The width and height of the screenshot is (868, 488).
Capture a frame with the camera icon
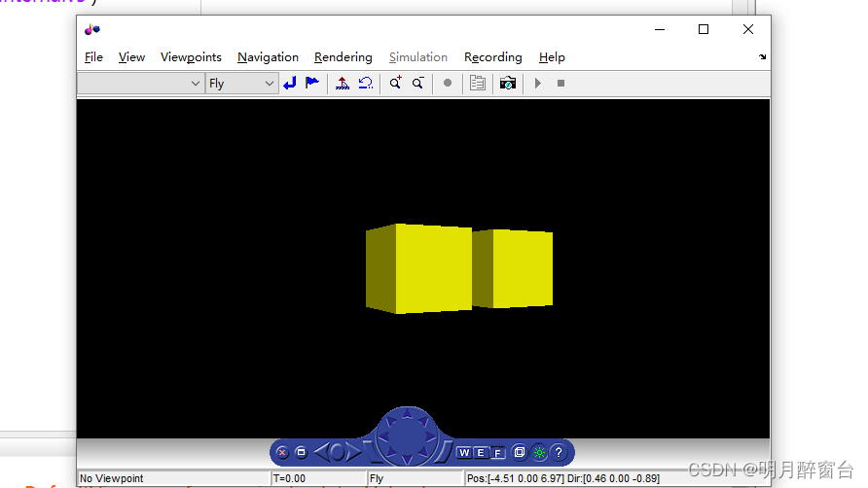coord(508,83)
